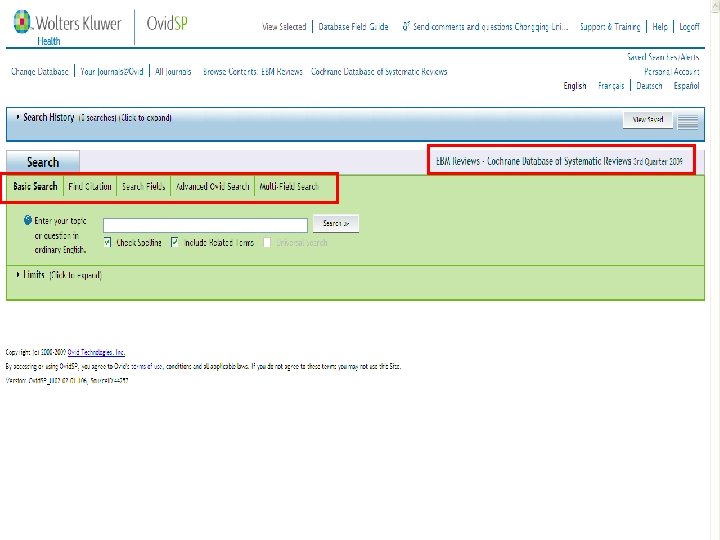Toggle the Check Spelling checkbox
720x540 pixels.
pyautogui.click(x=107, y=242)
